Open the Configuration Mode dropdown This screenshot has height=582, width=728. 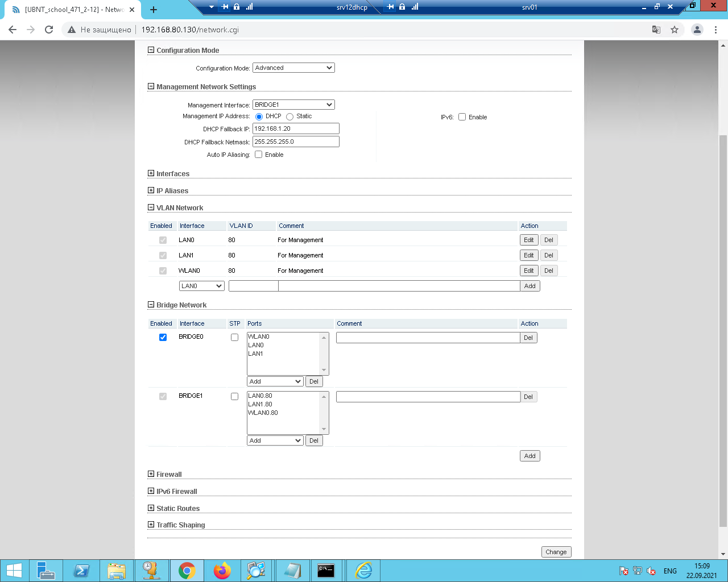tap(293, 68)
